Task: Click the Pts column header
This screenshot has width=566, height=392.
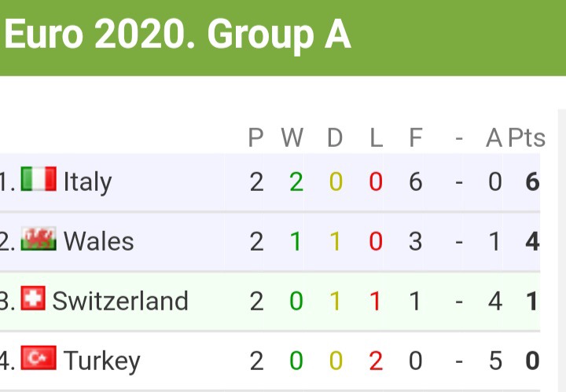Action: [526, 138]
